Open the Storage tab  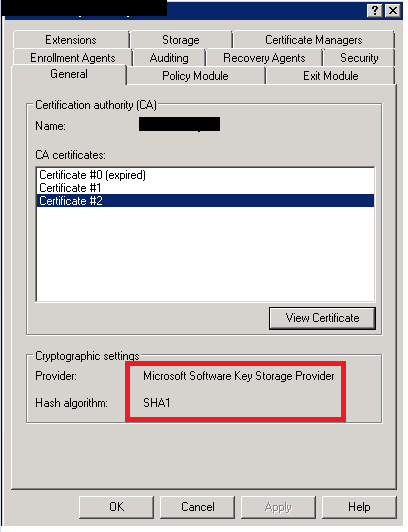click(181, 40)
